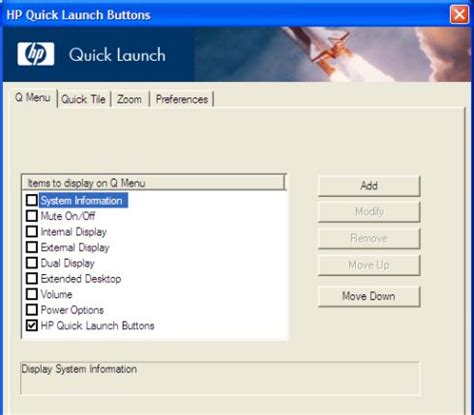Go to the Preferences tab
This screenshot has width=474, height=415.
pyautogui.click(x=182, y=99)
